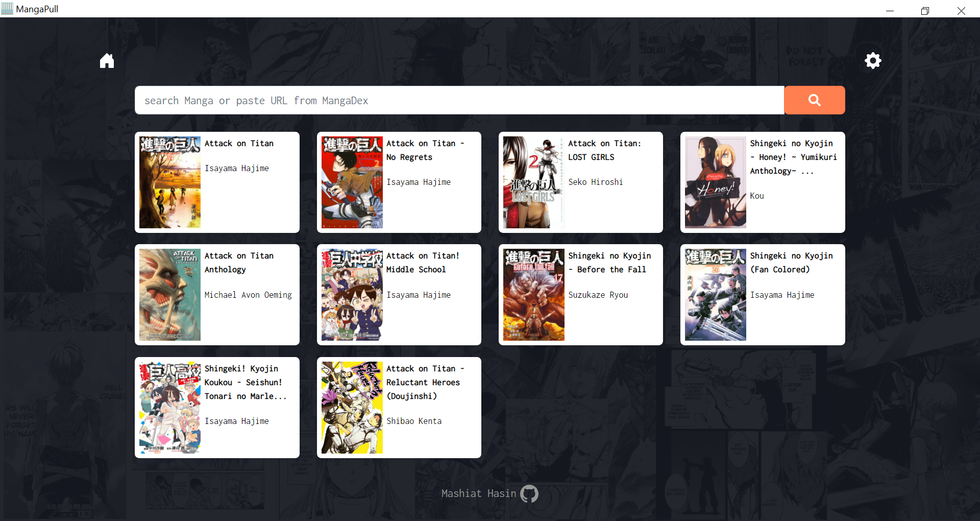Click Isayama Hajime under No Regrets
Screen dimensions: 980x521
[x=419, y=182]
